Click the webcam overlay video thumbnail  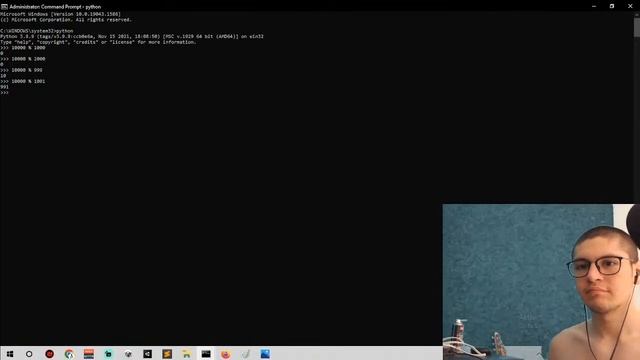point(541,282)
